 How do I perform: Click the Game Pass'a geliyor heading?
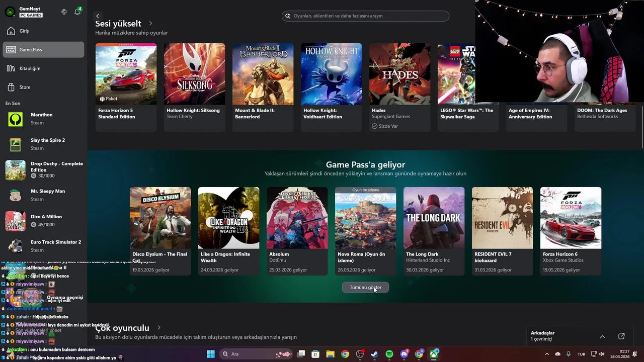365,165
